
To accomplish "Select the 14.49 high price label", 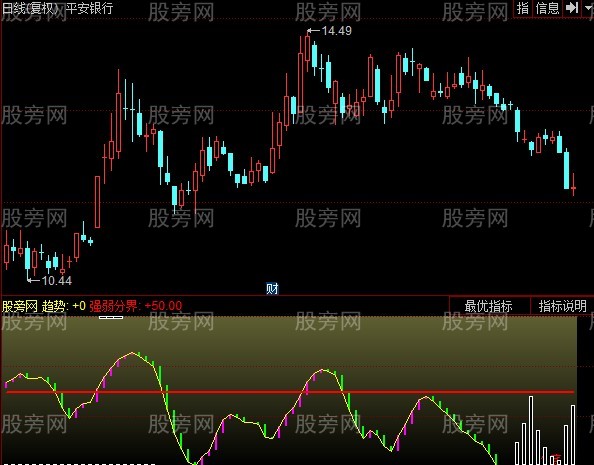I will [336, 31].
